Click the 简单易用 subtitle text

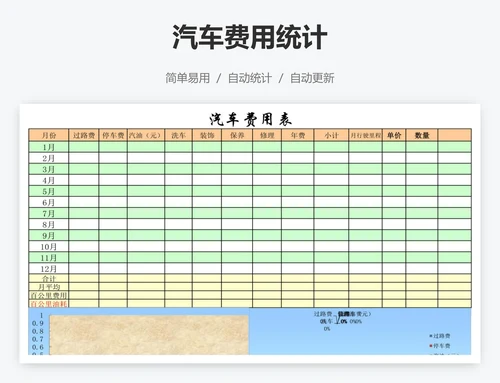coord(188,78)
